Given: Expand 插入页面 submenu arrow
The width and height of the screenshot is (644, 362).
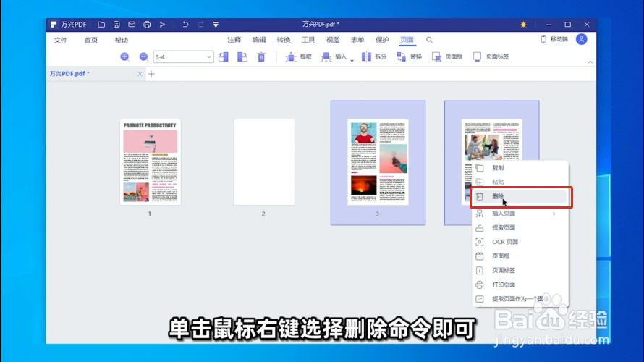Looking at the screenshot, I should coord(554,214).
